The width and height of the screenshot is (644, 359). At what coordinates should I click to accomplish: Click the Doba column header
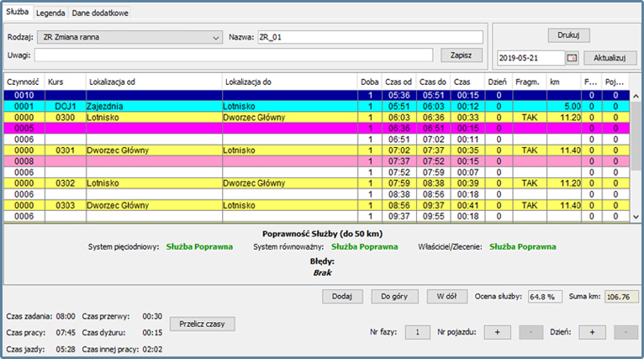click(x=370, y=82)
